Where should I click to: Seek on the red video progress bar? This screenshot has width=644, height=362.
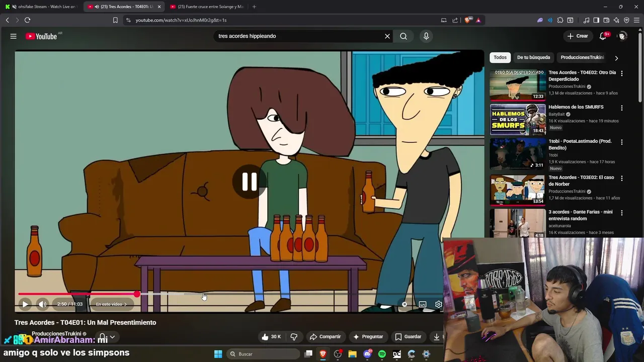point(230,294)
